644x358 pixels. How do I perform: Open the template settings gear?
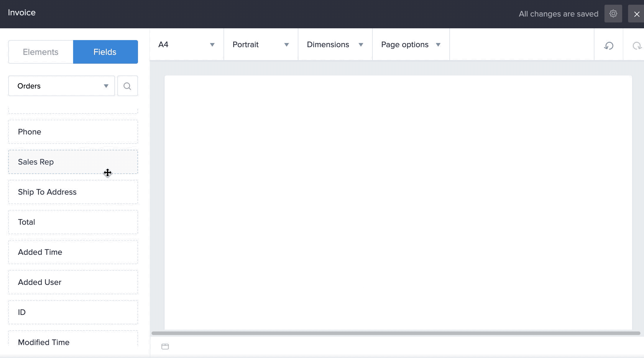pyautogui.click(x=613, y=14)
